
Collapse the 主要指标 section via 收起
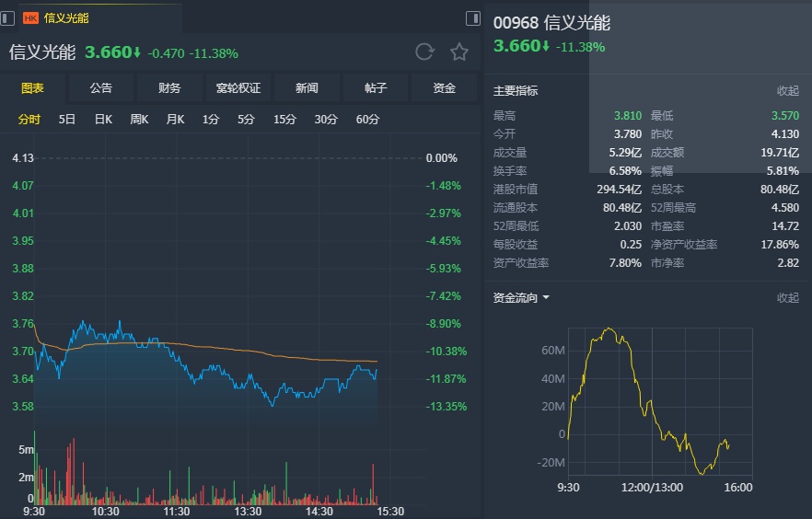click(x=788, y=90)
